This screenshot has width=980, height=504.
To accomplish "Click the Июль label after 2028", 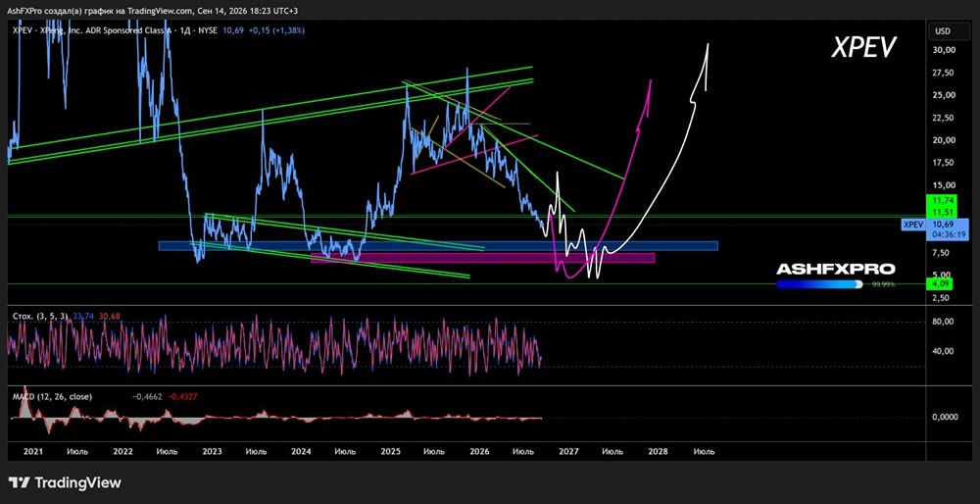I will 705,451.
